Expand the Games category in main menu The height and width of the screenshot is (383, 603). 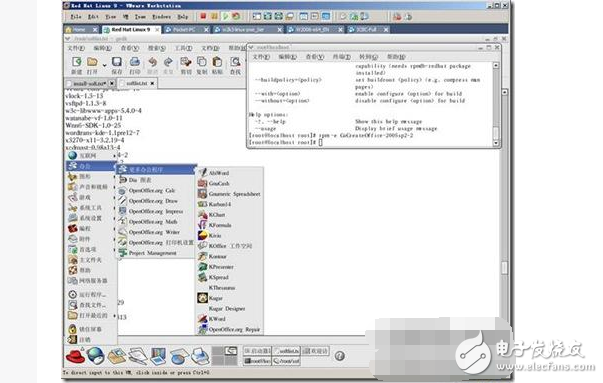tap(92, 197)
